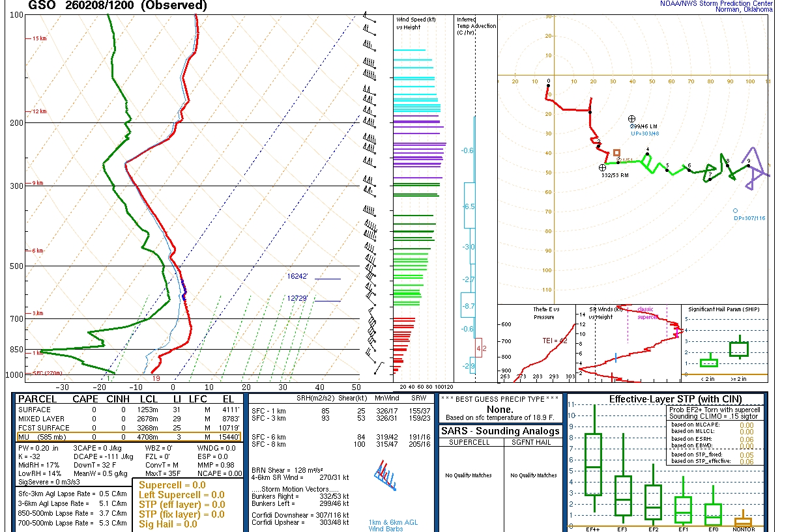810x532 pixels.
Task: Select the orange NONTOR box plot
Action: pos(743,522)
